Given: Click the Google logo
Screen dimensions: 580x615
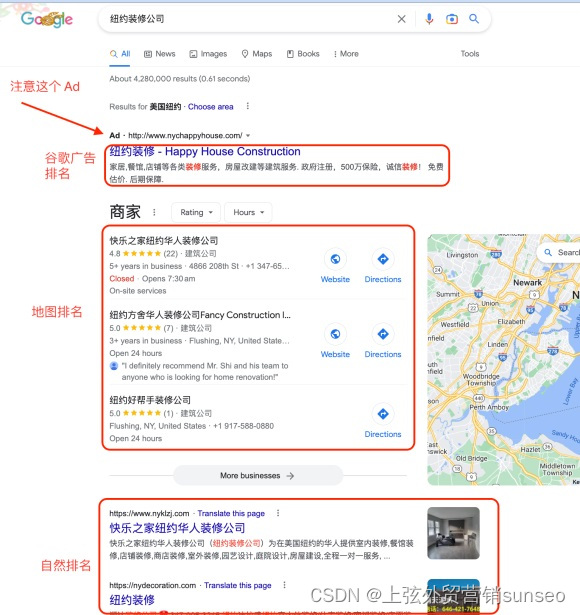Looking at the screenshot, I should [x=47, y=19].
